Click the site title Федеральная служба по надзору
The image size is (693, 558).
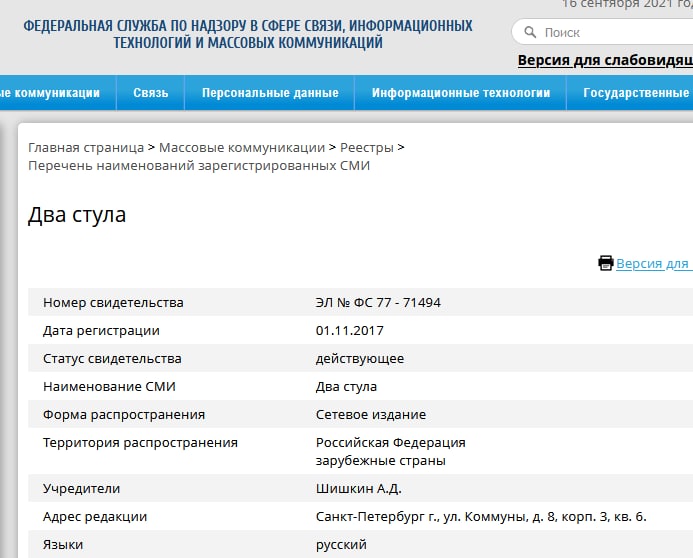[x=248, y=34]
